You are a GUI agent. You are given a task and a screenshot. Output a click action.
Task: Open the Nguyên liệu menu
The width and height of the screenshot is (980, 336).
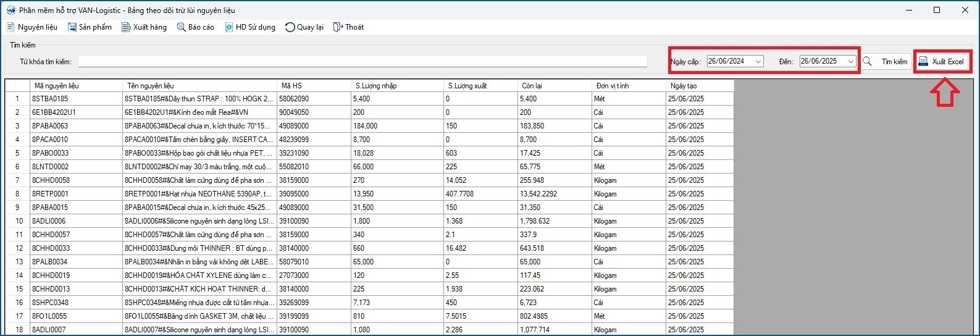coord(31,27)
